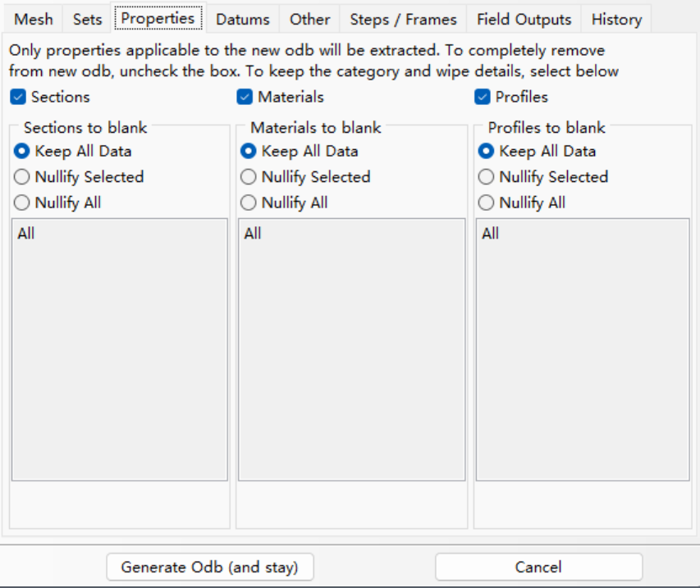This screenshot has width=700, height=588.
Task: Choose Nullify All for Materials
Action: coord(249,203)
